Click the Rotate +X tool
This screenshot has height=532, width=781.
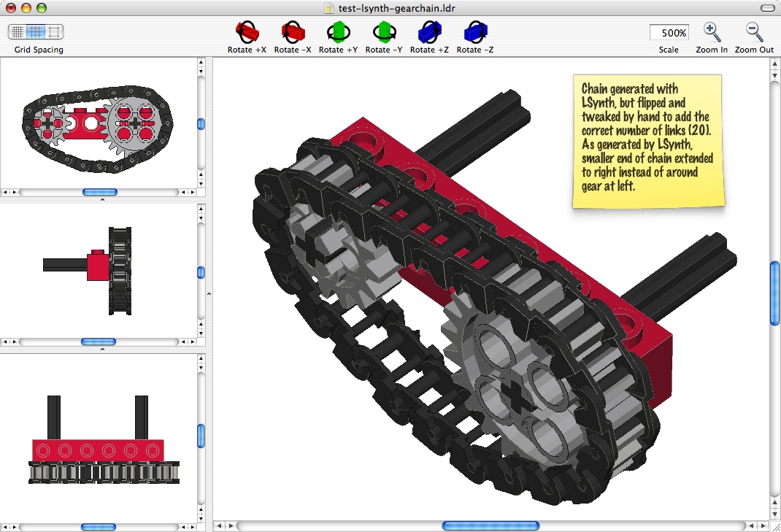tap(247, 32)
